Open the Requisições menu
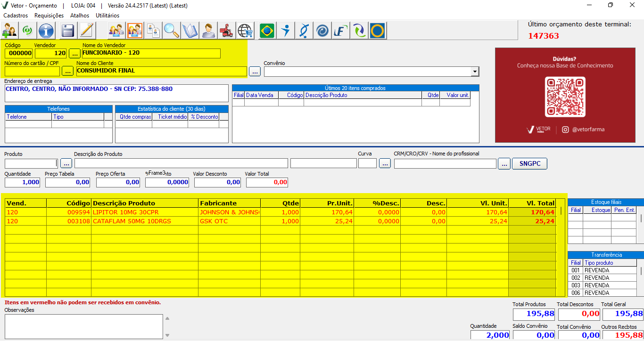 point(49,16)
